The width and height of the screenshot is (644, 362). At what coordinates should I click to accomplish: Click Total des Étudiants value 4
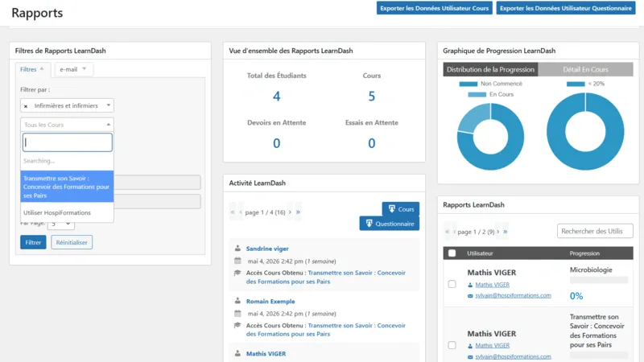[276, 97]
